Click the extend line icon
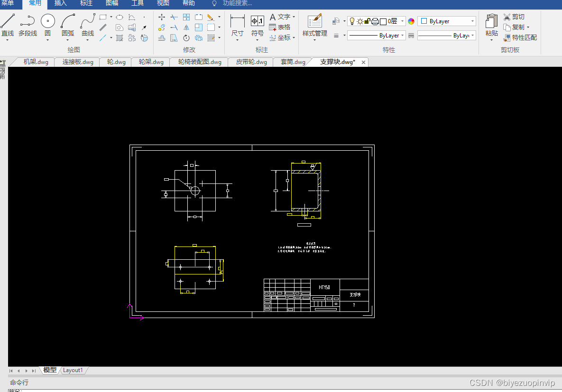This screenshot has width=562, height=392. [174, 27]
